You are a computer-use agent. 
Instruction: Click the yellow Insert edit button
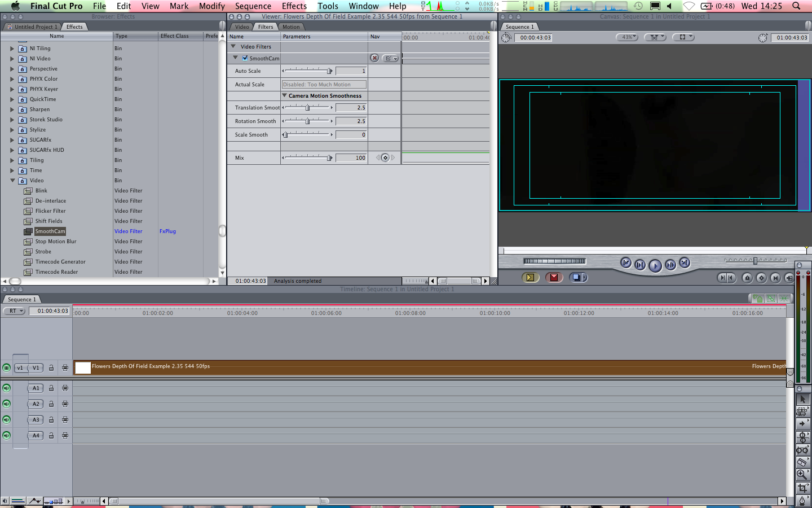point(530,277)
